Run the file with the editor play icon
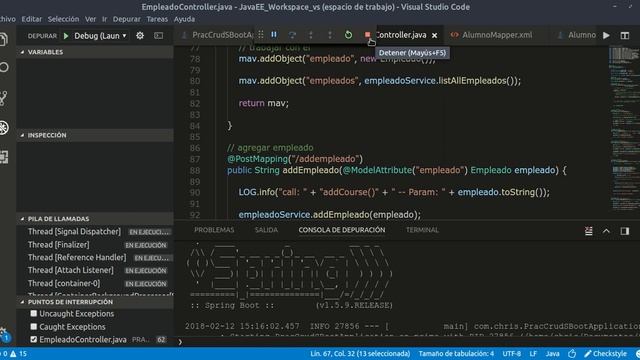640x360 pixels. coord(606,36)
